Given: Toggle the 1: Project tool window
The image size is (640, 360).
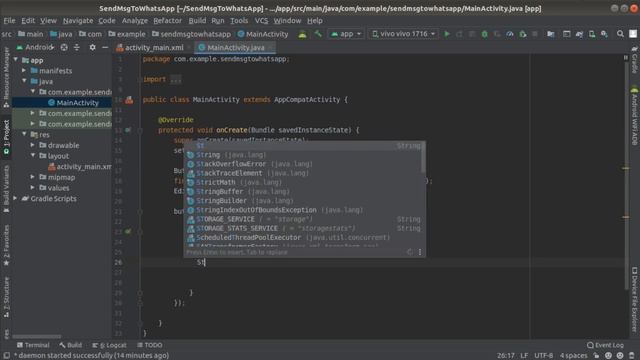Looking at the screenshot, I should [x=6, y=136].
